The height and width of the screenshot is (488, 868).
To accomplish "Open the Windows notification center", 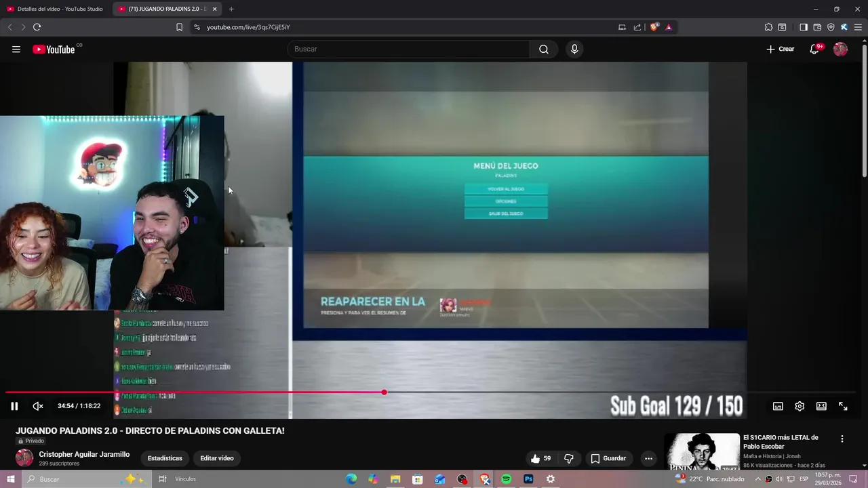I will point(853,479).
